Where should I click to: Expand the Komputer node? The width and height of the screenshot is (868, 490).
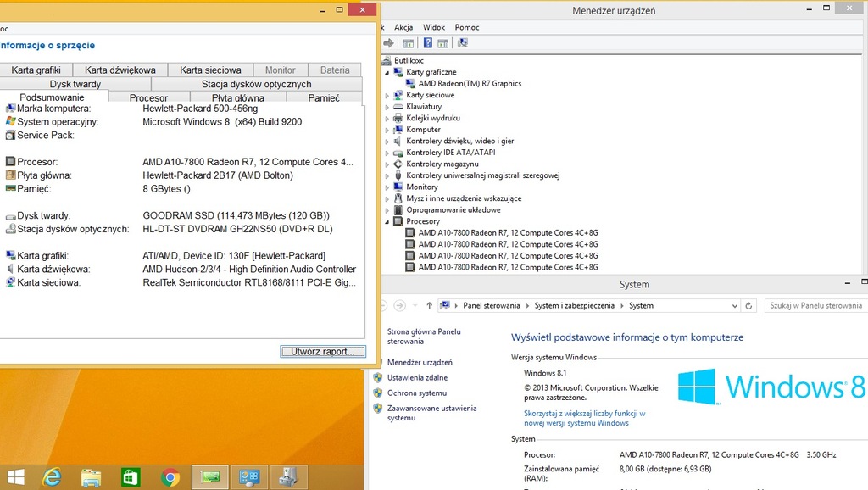pos(387,130)
